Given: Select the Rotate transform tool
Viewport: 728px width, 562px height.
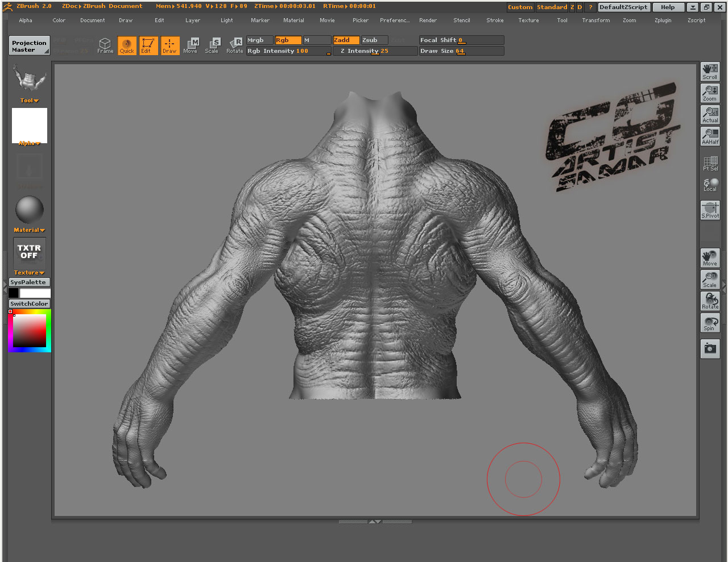Looking at the screenshot, I should coord(235,45).
